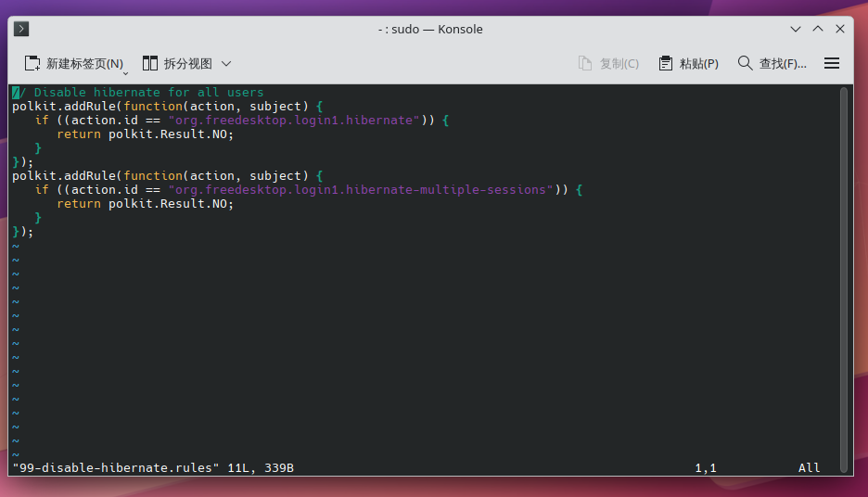
Task: Click the "11L, 339B" file size status
Action: pos(261,468)
